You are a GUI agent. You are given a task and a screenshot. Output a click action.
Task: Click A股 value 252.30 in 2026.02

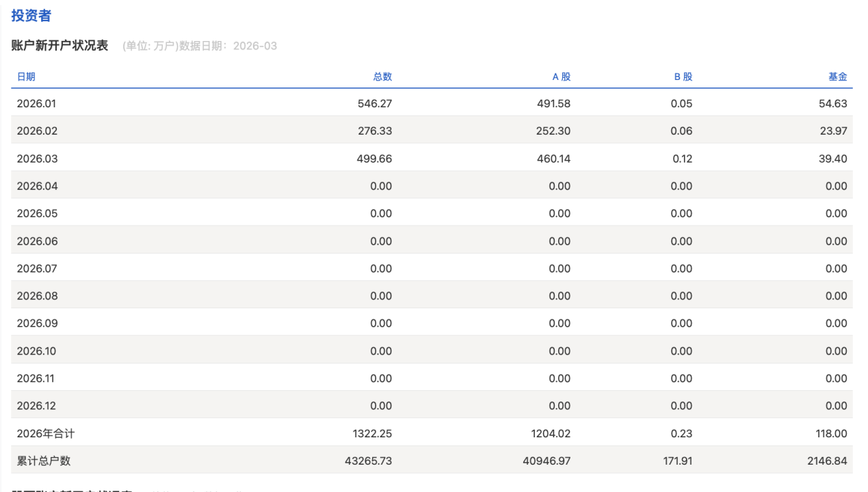coord(553,131)
